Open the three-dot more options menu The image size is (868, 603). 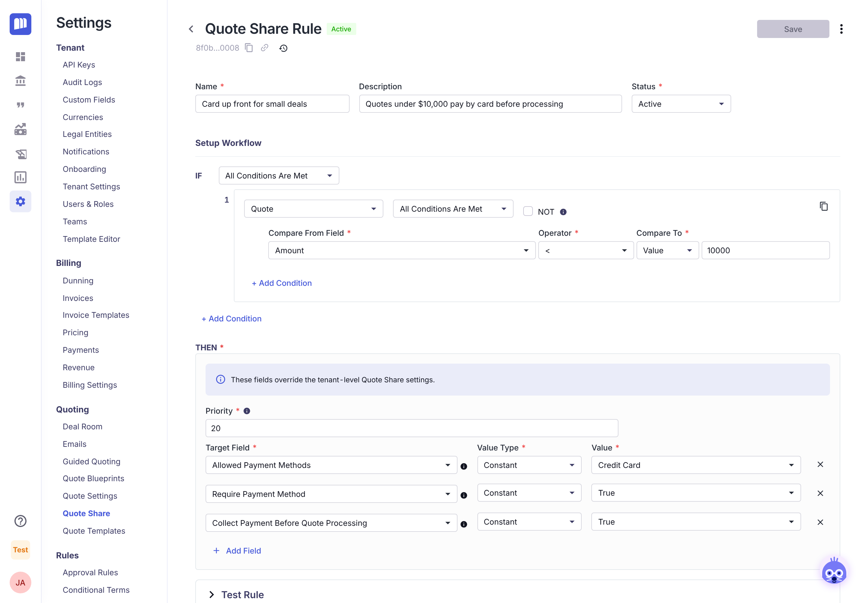[x=841, y=29]
